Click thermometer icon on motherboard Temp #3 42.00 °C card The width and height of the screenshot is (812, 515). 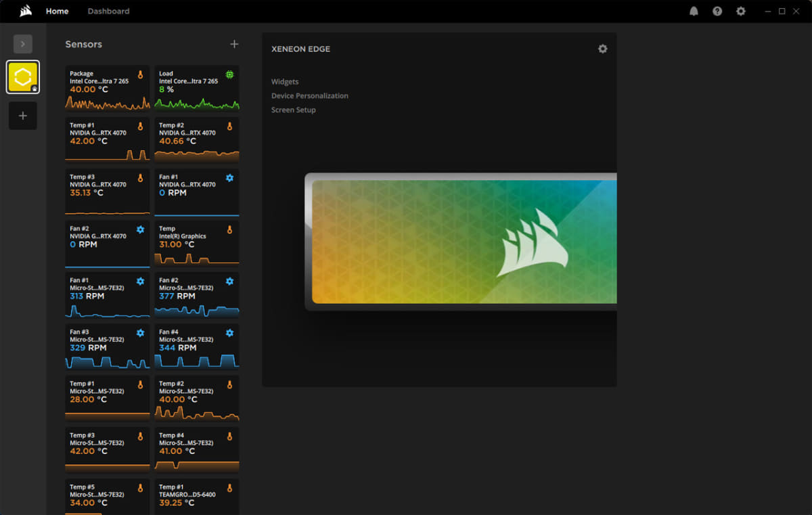(x=141, y=436)
